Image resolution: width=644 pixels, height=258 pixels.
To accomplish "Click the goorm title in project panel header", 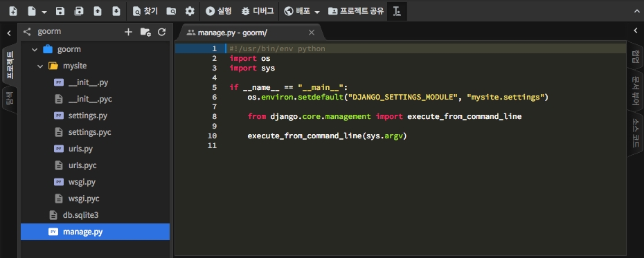I will click(x=49, y=32).
